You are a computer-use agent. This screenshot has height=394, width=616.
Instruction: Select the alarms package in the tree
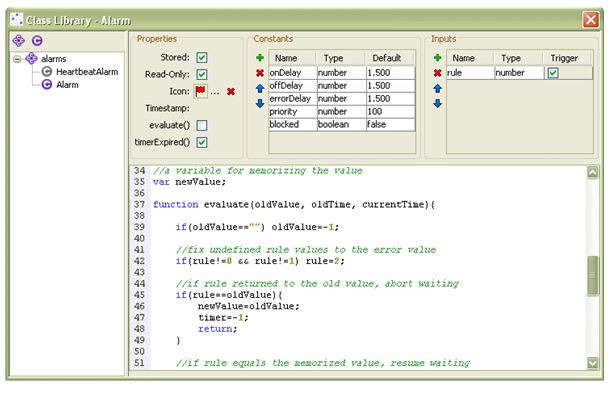tap(53, 59)
